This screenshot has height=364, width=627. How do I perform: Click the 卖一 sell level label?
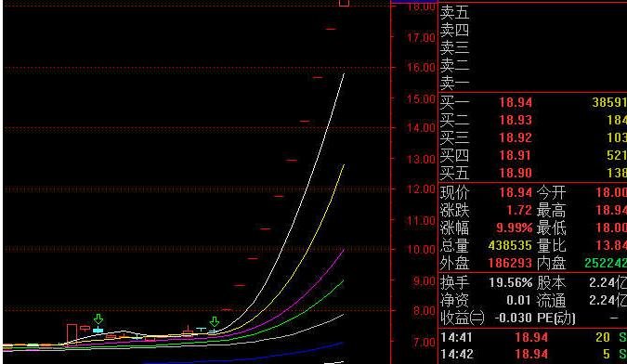(x=454, y=84)
